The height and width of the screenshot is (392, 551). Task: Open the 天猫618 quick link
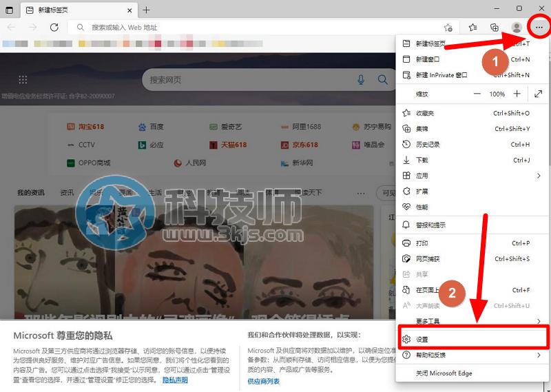(x=228, y=145)
